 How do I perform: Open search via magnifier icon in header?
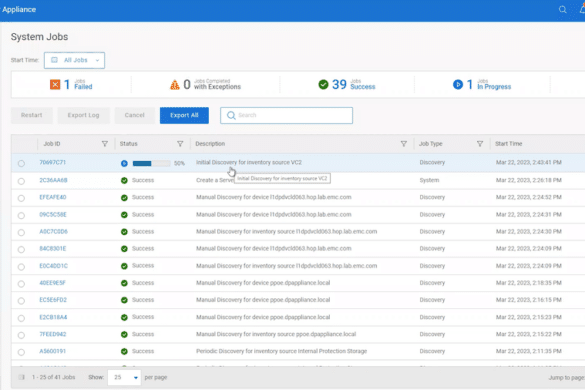(x=562, y=10)
